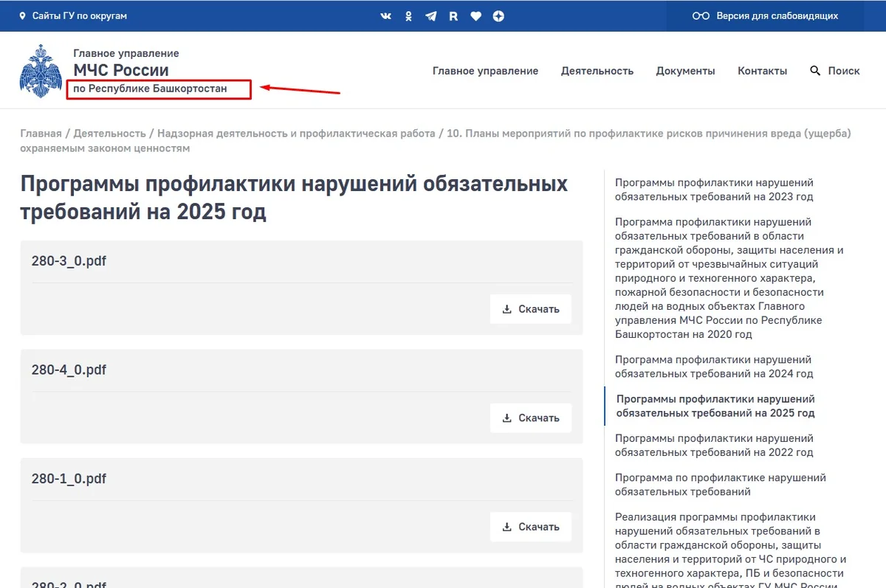Open Программа по профилактике нарушений обязательных требований
Viewport: 886px width, 588px height.
[720, 485]
